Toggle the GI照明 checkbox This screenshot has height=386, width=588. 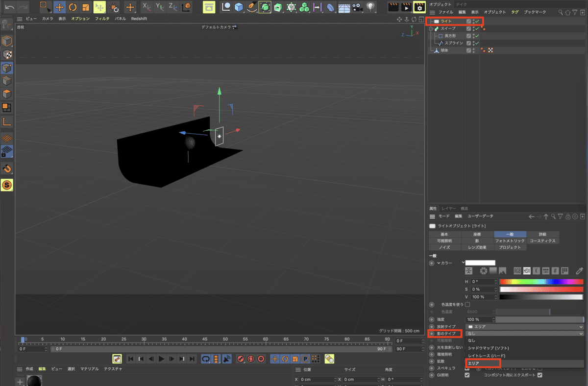[x=467, y=375]
